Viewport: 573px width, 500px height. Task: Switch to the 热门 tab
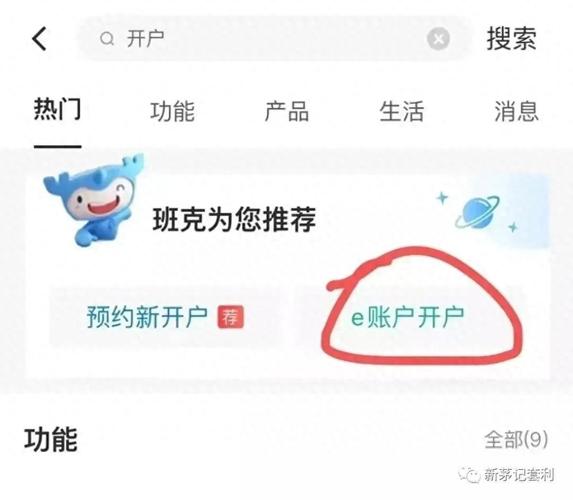click(x=57, y=109)
